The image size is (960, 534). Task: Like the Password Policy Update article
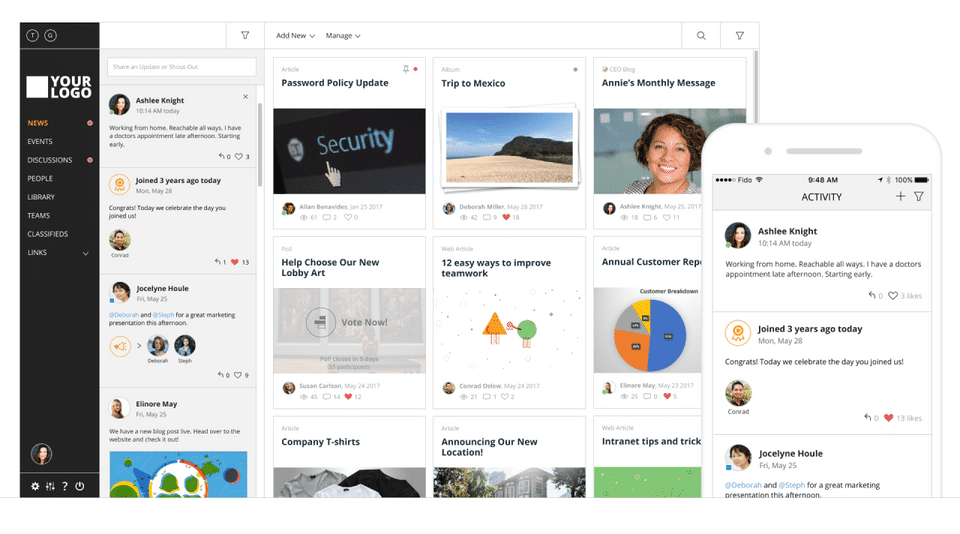point(348,217)
